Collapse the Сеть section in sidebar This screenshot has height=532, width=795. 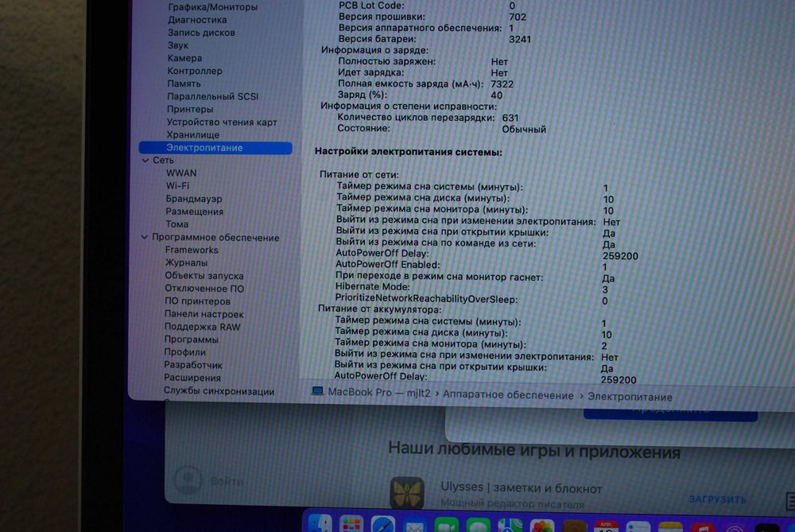click(x=145, y=161)
